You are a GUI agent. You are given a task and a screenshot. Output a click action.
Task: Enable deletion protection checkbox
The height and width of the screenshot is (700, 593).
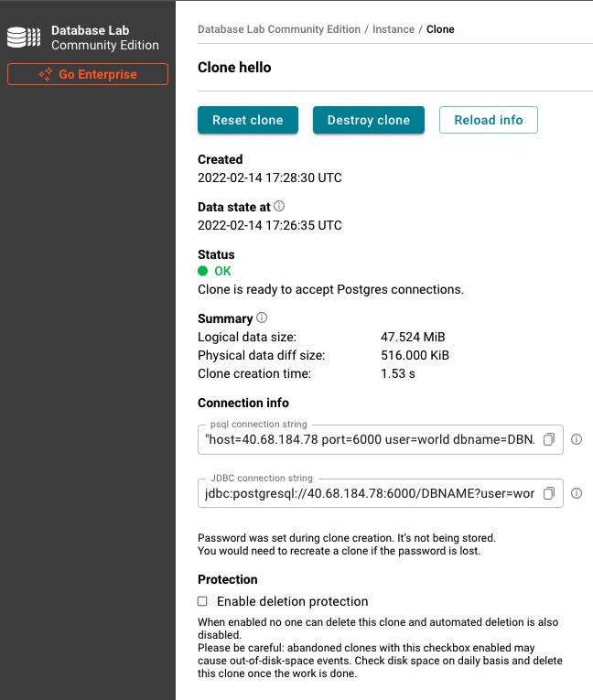click(x=203, y=601)
